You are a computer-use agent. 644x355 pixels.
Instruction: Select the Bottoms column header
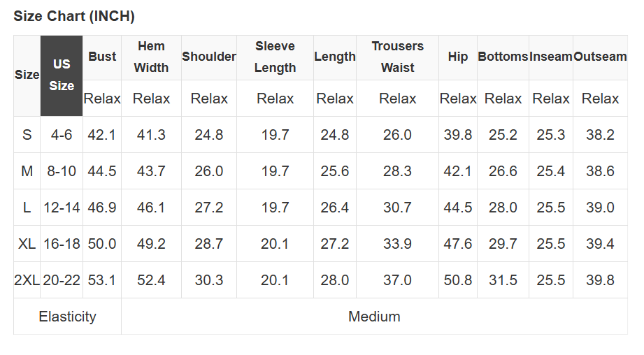tap(503, 57)
